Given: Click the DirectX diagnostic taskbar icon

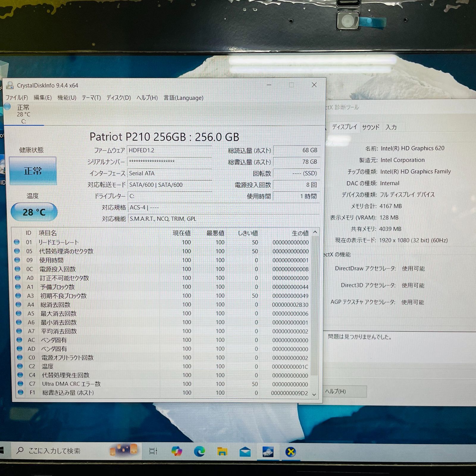Looking at the screenshot, I should [291, 452].
